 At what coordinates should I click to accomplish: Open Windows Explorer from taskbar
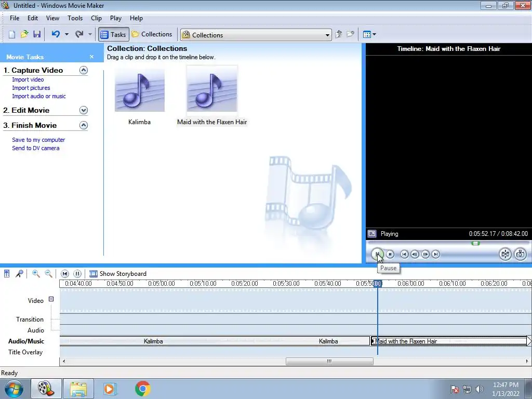78,389
